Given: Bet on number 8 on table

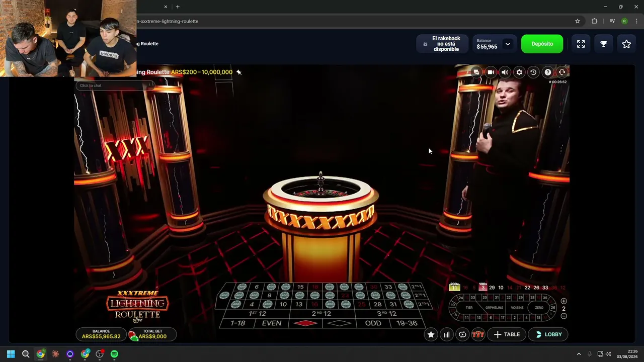Looking at the screenshot, I should pyautogui.click(x=269, y=296).
